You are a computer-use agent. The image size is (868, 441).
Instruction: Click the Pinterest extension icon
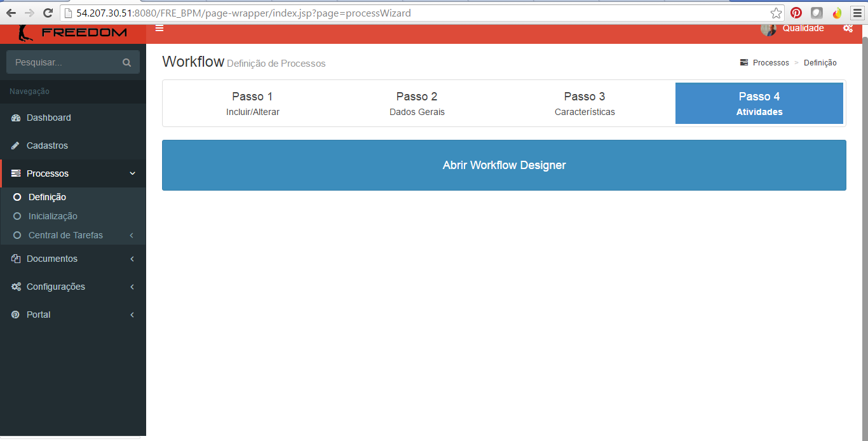[x=796, y=13]
